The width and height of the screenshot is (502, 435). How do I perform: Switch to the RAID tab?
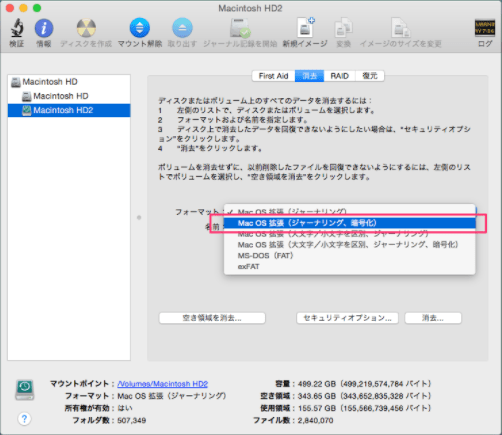click(x=339, y=76)
